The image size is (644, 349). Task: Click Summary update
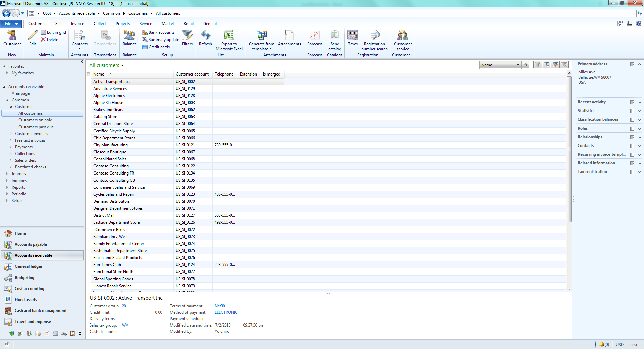[161, 40]
